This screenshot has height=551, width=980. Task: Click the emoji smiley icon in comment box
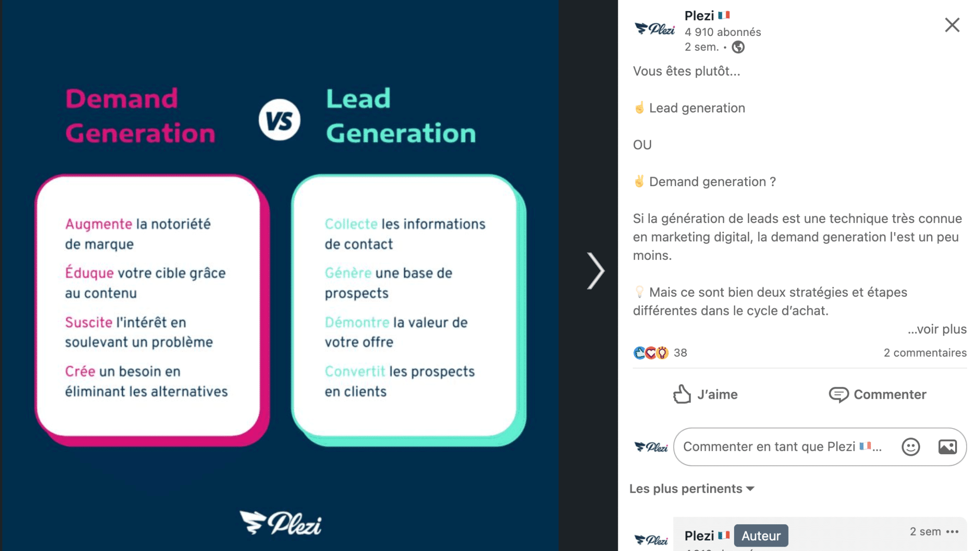tap(911, 446)
